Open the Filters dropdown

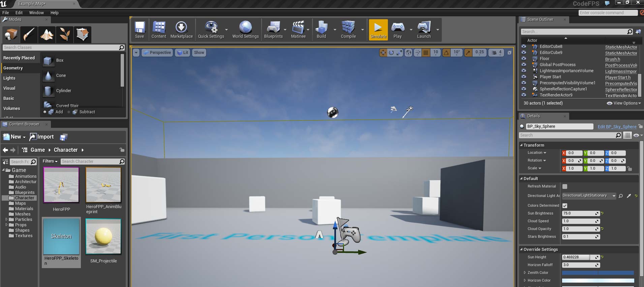[x=50, y=162]
